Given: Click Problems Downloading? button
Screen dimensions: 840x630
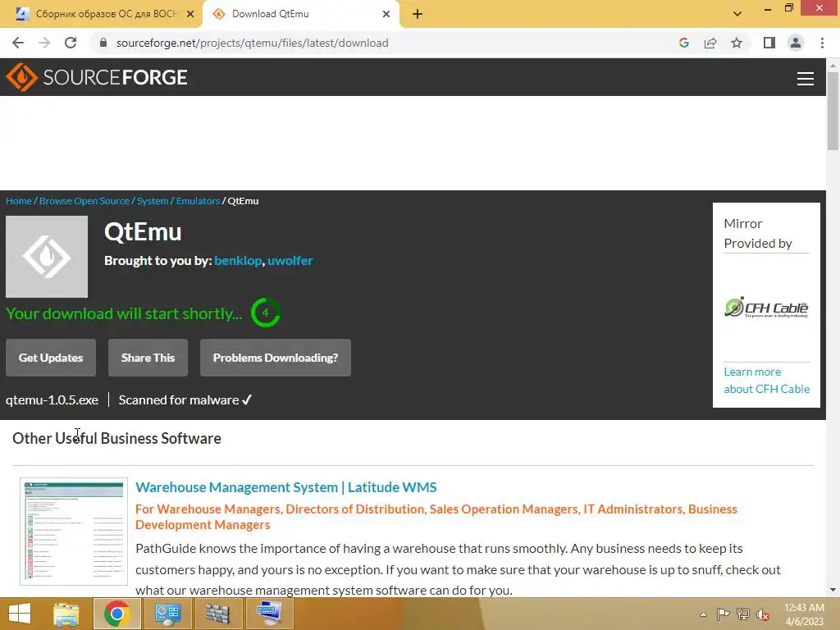Looking at the screenshot, I should pos(276,358).
